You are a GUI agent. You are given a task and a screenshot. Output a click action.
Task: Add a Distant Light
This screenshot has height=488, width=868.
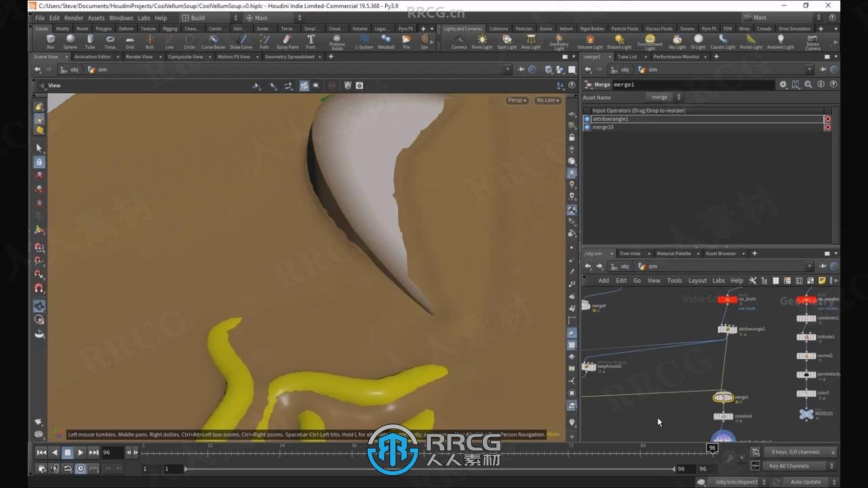tap(618, 42)
